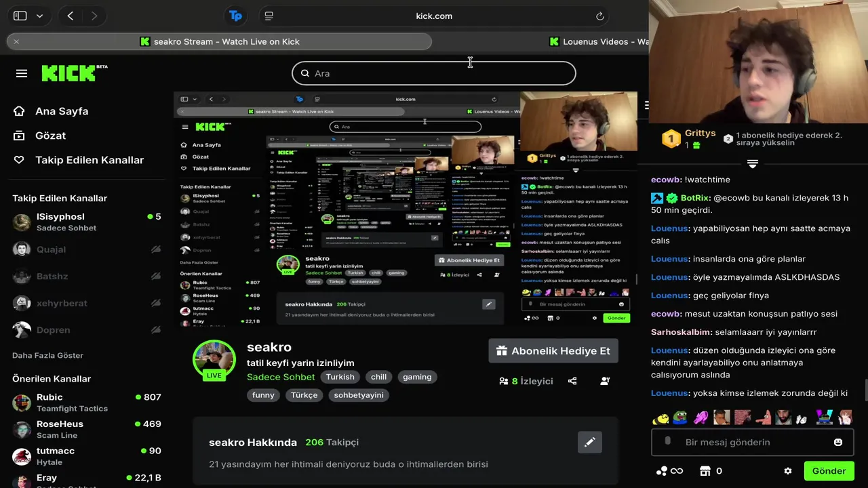
Task: Close the seakro Stream tab
Action: point(16,41)
